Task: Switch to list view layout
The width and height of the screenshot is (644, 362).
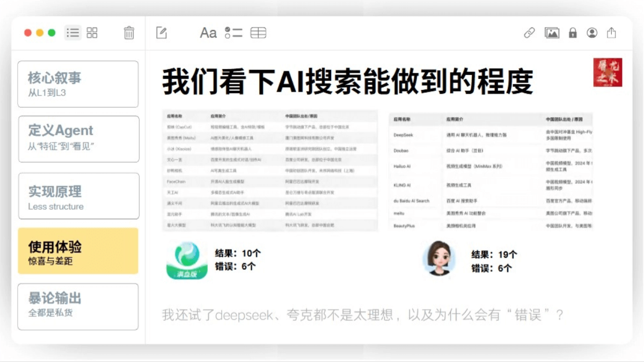Action: click(x=72, y=33)
